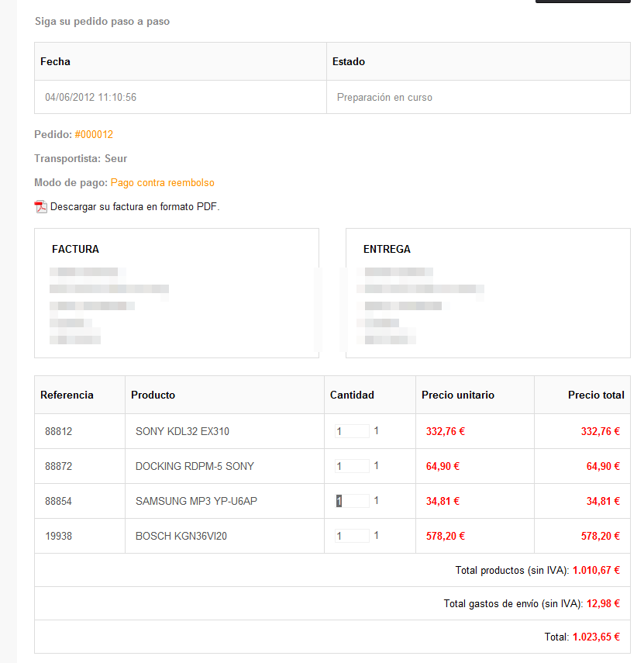
Task: Click 'ENTREGA' address box heading
Action: tap(387, 249)
